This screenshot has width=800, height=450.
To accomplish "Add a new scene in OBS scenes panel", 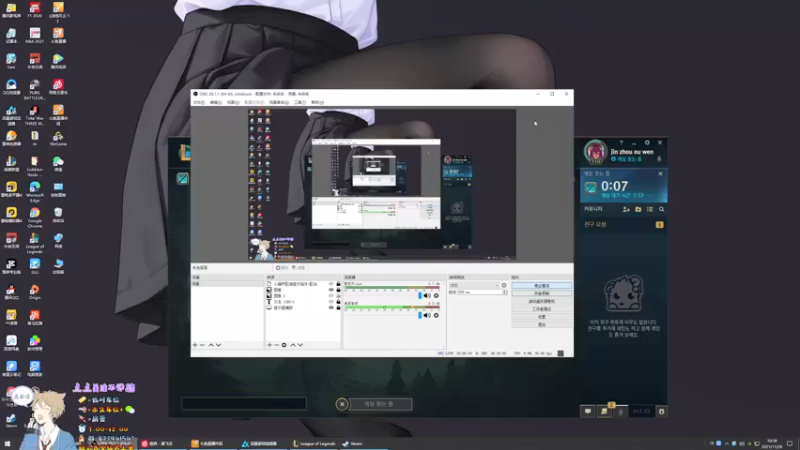I will (195, 345).
